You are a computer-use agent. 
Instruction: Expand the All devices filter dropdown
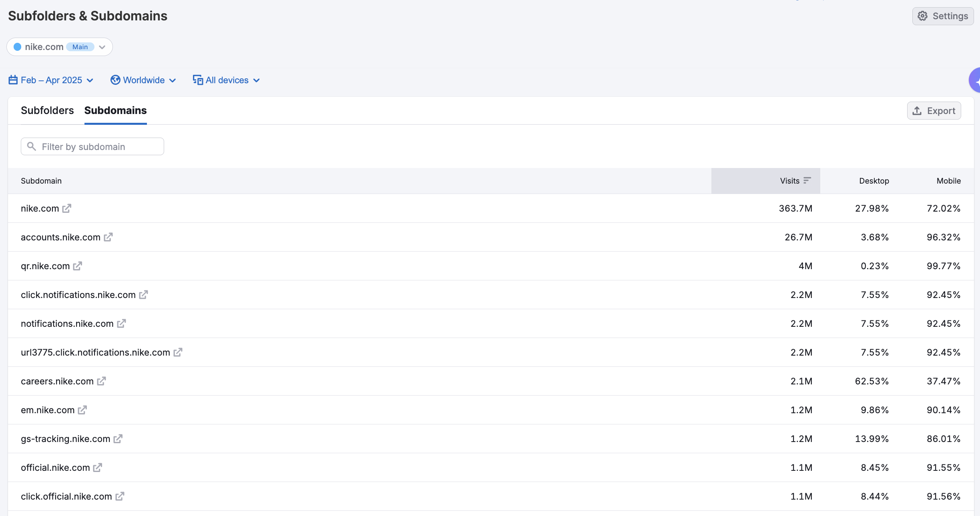226,80
